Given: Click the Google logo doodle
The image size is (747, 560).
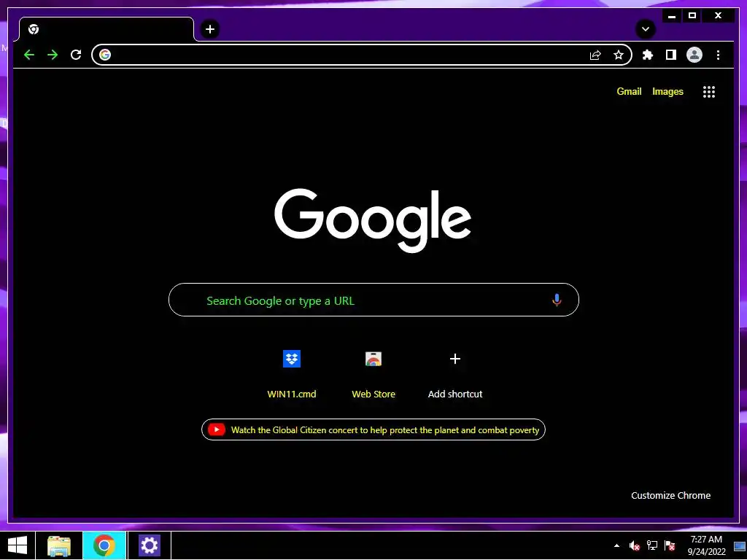Looking at the screenshot, I should [x=373, y=219].
